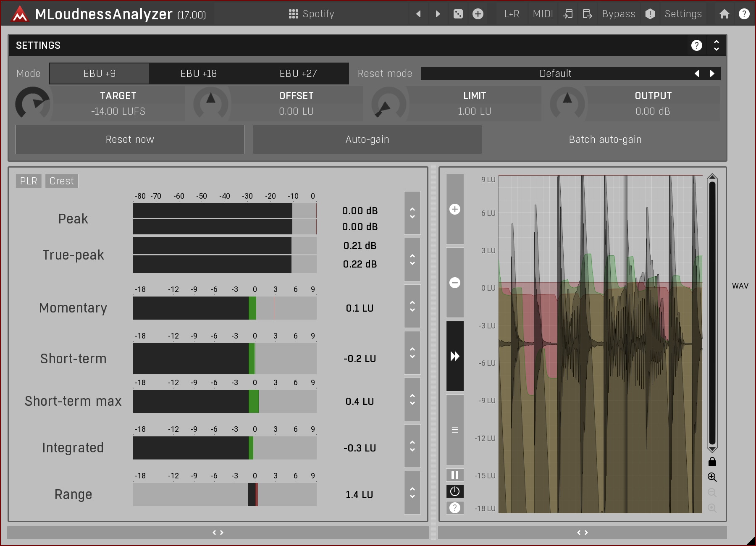The width and height of the screenshot is (756, 546).
Task: Toggle the graph power button
Action: pos(455,491)
